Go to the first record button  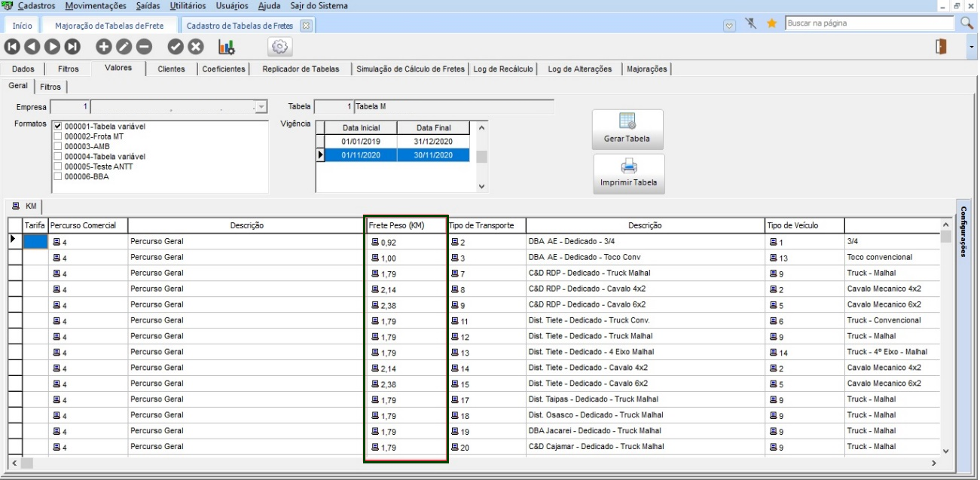click(x=12, y=47)
